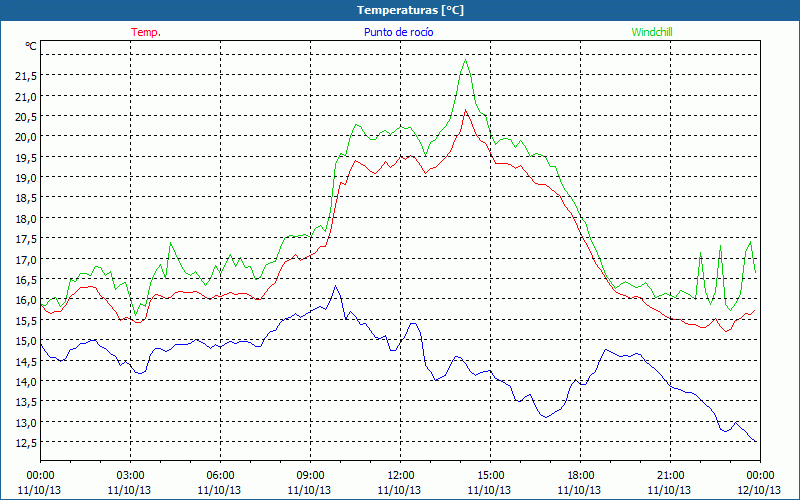800x500 pixels.
Task: Click the 15,0 y-axis value
Action: [x=26, y=341]
